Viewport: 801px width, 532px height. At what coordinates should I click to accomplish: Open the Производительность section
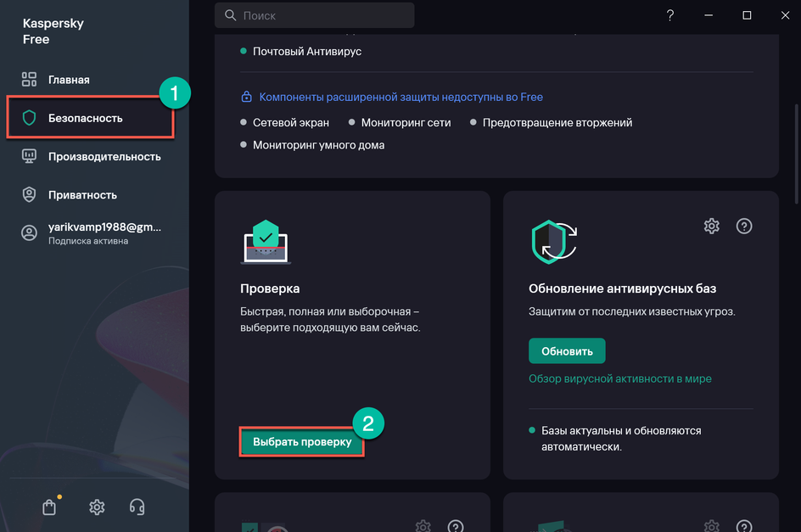tap(91, 156)
